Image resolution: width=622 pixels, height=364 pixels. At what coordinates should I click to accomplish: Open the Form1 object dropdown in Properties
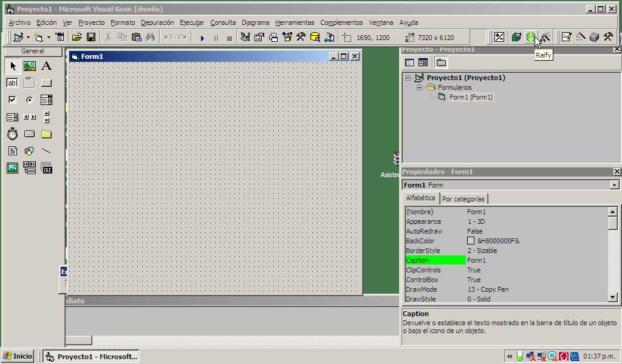[x=614, y=185]
